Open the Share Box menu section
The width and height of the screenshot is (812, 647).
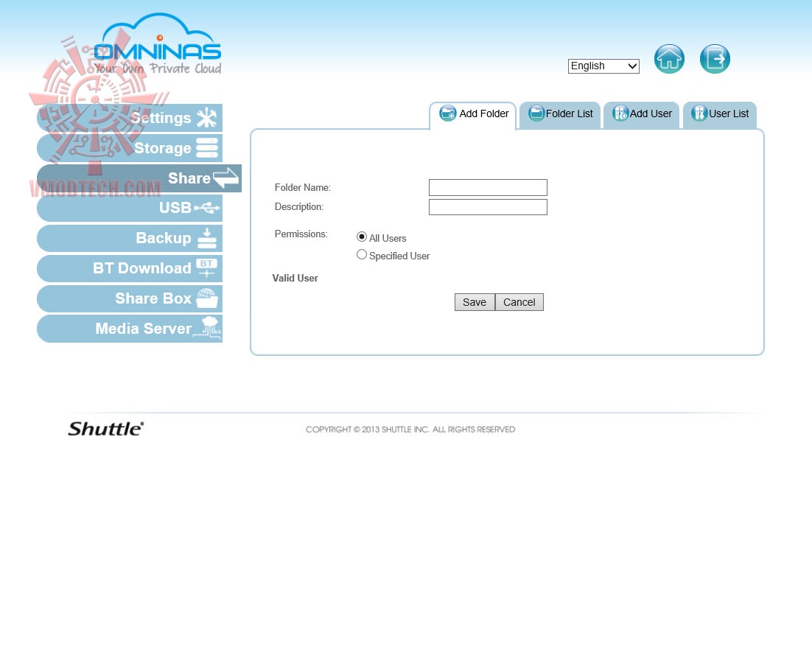point(130,298)
